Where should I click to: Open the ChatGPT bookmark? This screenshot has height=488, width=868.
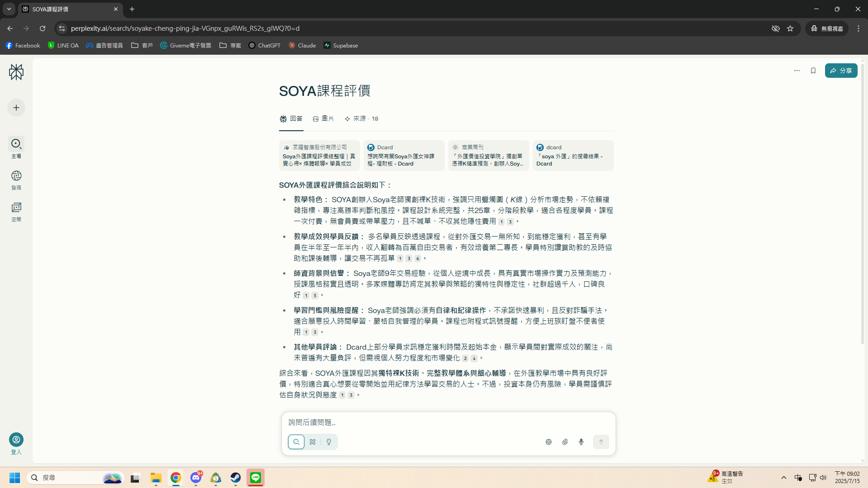[265, 45]
